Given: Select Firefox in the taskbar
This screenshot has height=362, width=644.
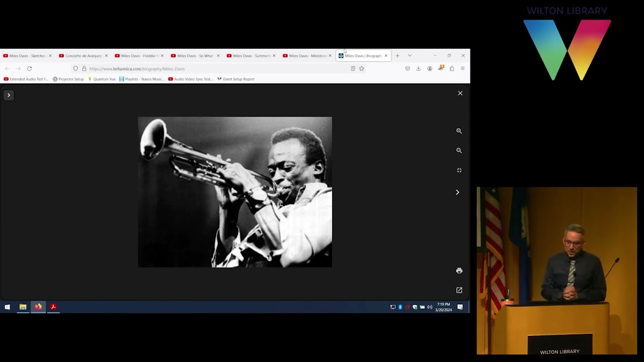Looking at the screenshot, I should tap(38, 307).
